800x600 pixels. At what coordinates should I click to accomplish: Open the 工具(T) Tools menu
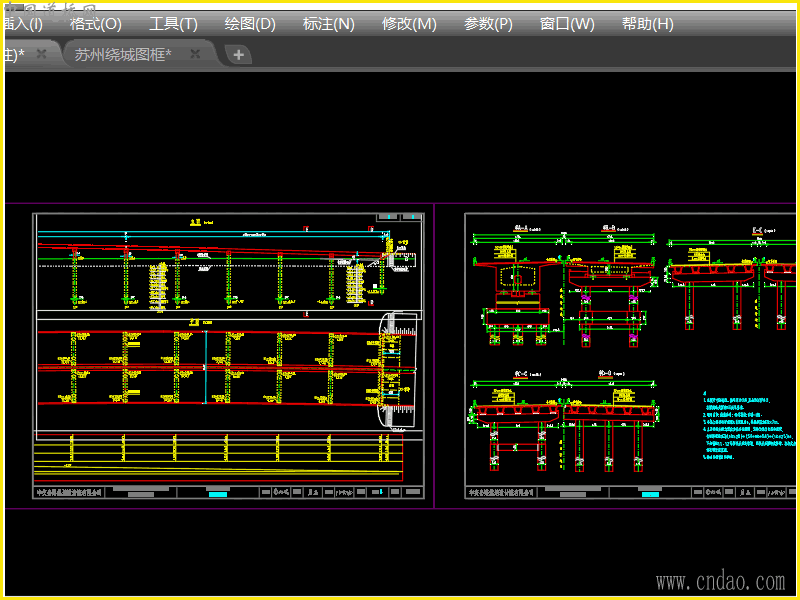[x=173, y=24]
